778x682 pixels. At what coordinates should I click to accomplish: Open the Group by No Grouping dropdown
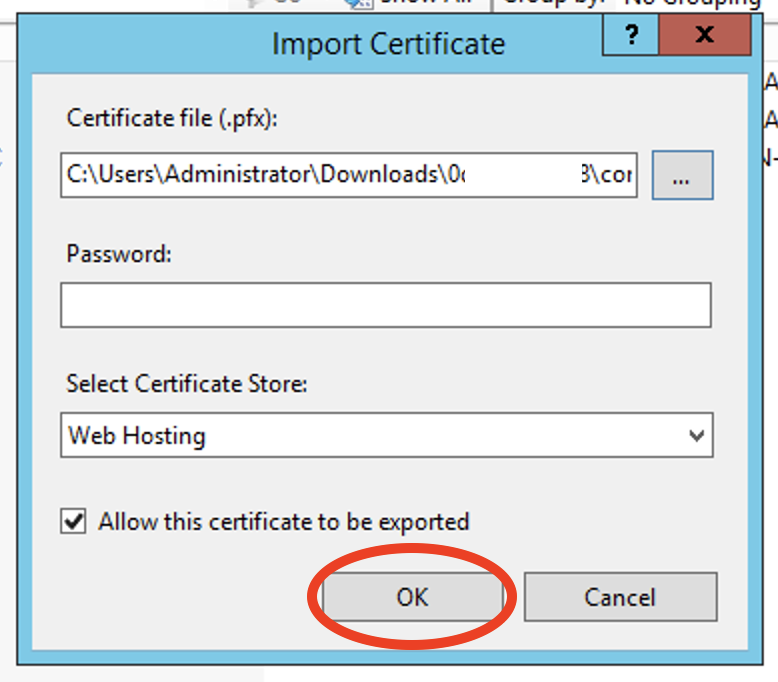pyautogui.click(x=692, y=3)
